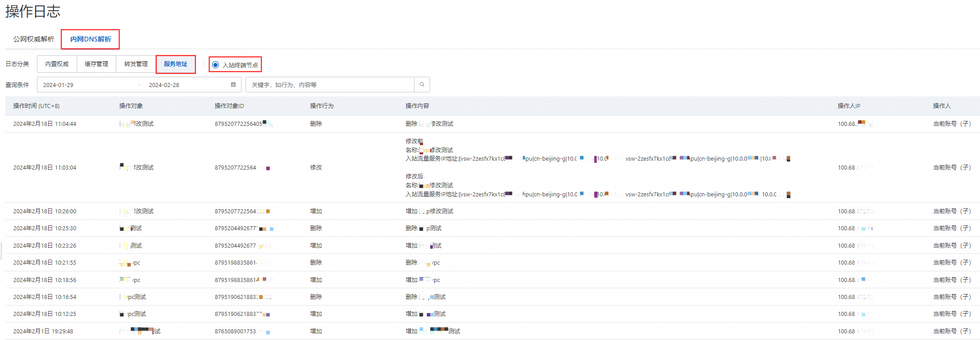Click 当前账号 (子) in the 10:18:56 row

[952, 280]
